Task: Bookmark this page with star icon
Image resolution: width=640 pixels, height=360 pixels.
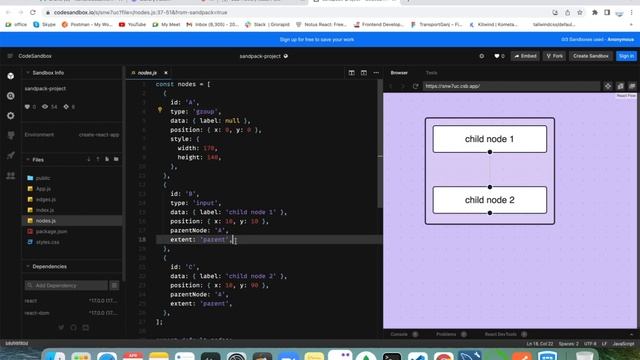Action: [x=580, y=12]
